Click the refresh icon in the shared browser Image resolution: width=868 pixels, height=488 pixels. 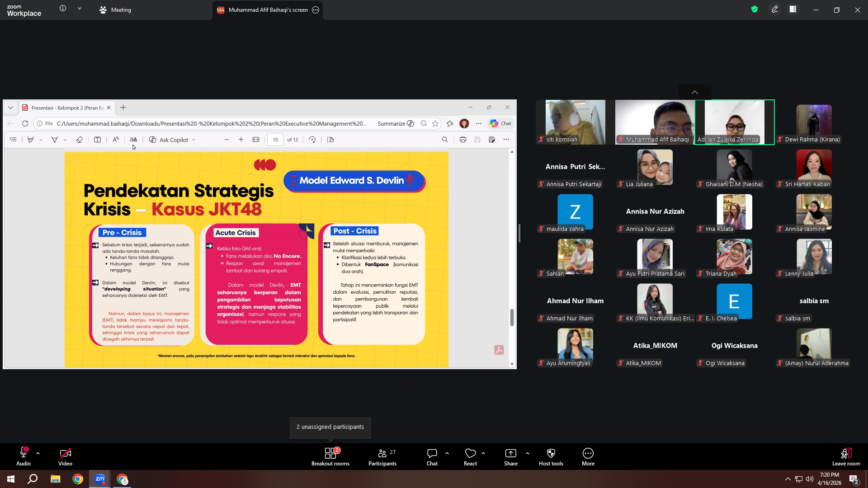(25, 123)
